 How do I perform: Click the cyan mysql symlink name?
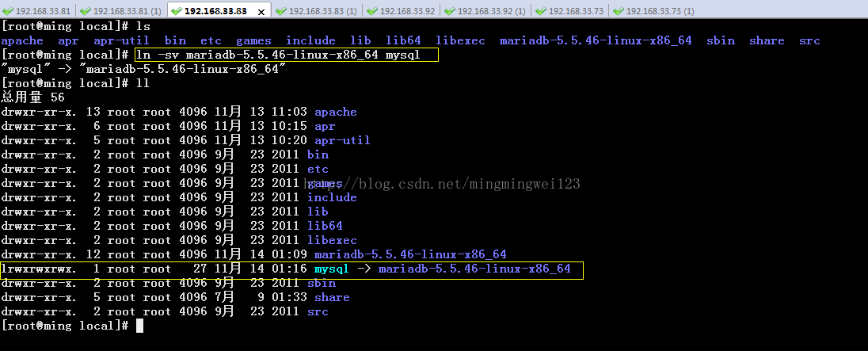click(332, 269)
